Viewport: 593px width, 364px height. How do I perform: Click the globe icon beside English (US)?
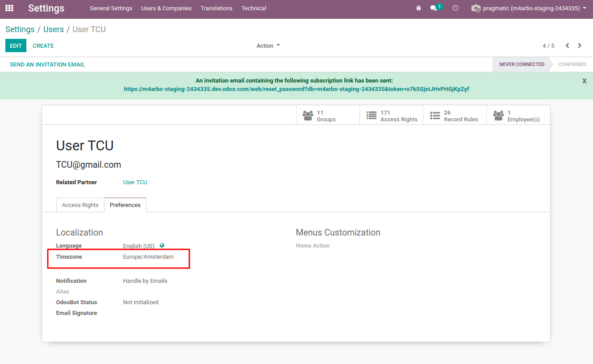click(162, 245)
